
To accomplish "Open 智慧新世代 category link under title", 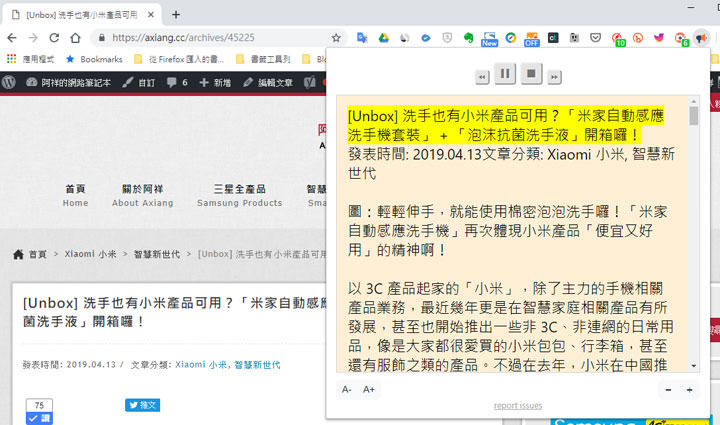I will [257, 365].
